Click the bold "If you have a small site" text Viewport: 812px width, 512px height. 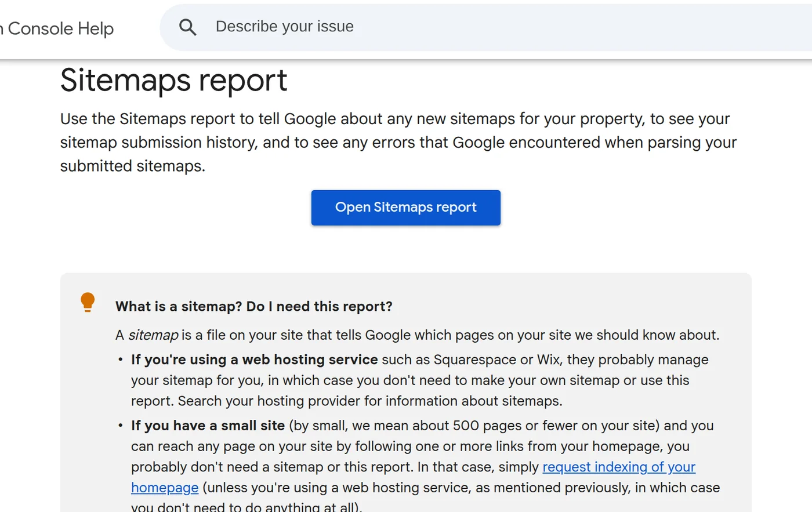(x=208, y=426)
